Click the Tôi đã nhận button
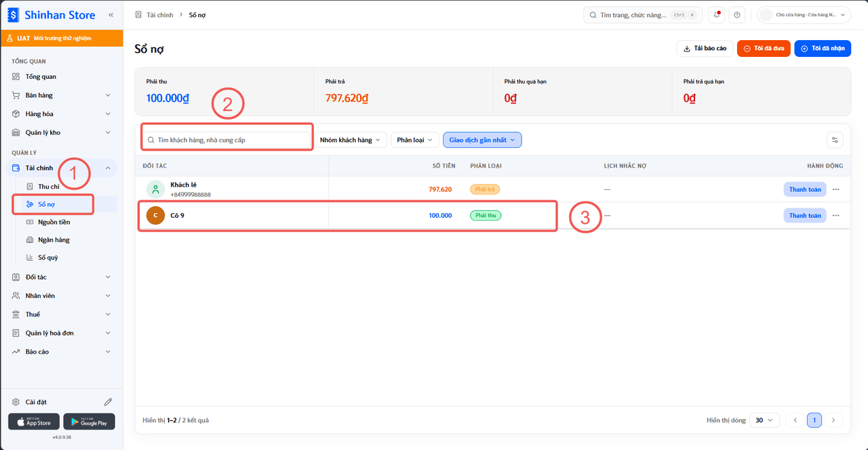The height and width of the screenshot is (450, 868). click(x=823, y=48)
